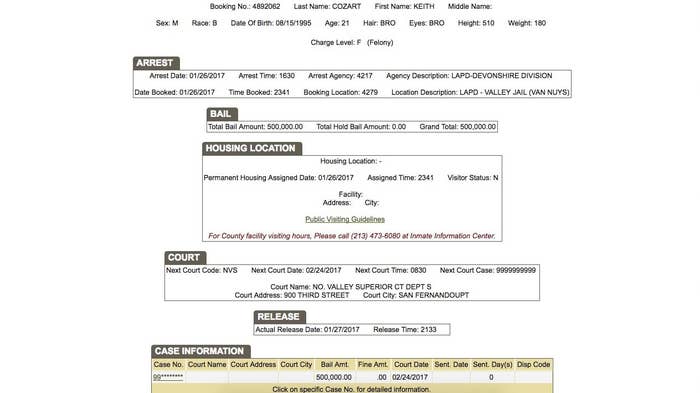The image size is (700, 393).
Task: Click the Actual Release Date 01/27/2017 text
Action: click(307, 330)
